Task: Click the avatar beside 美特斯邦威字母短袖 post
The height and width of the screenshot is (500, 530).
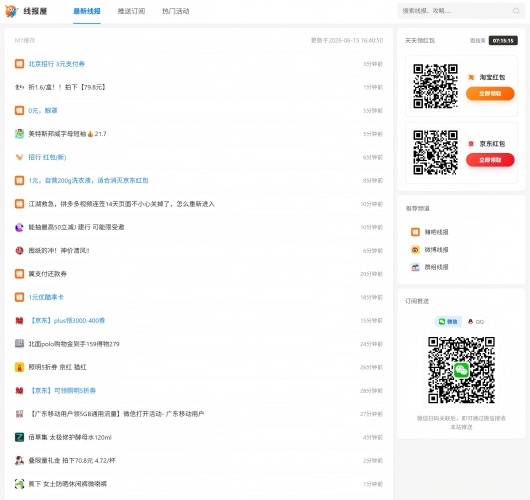Action: pos(19,134)
